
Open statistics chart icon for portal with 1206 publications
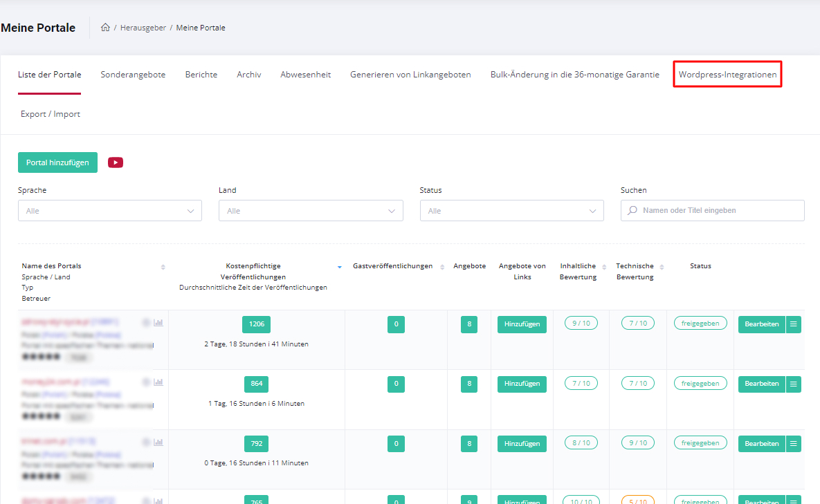tap(158, 323)
